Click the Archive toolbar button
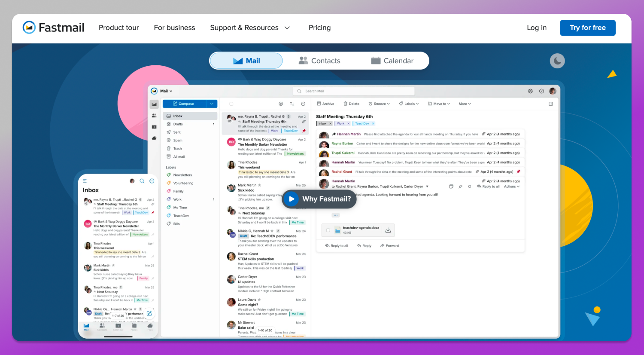 click(325, 104)
